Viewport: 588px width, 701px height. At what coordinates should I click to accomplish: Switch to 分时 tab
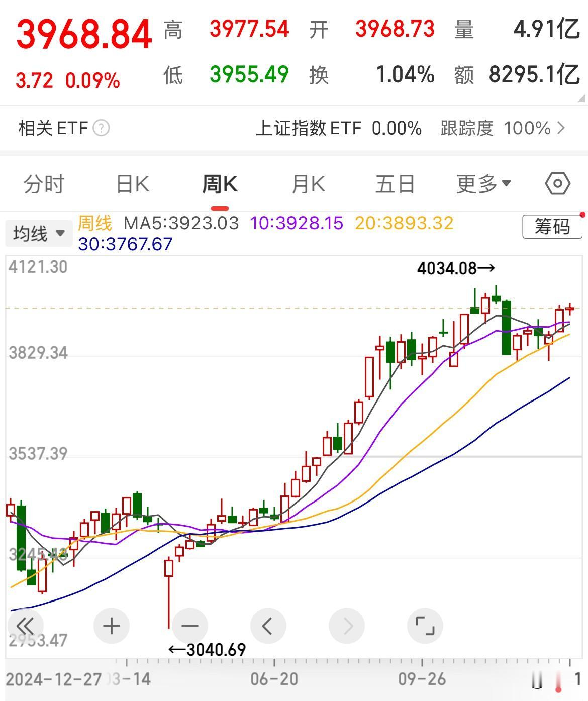coord(44,184)
